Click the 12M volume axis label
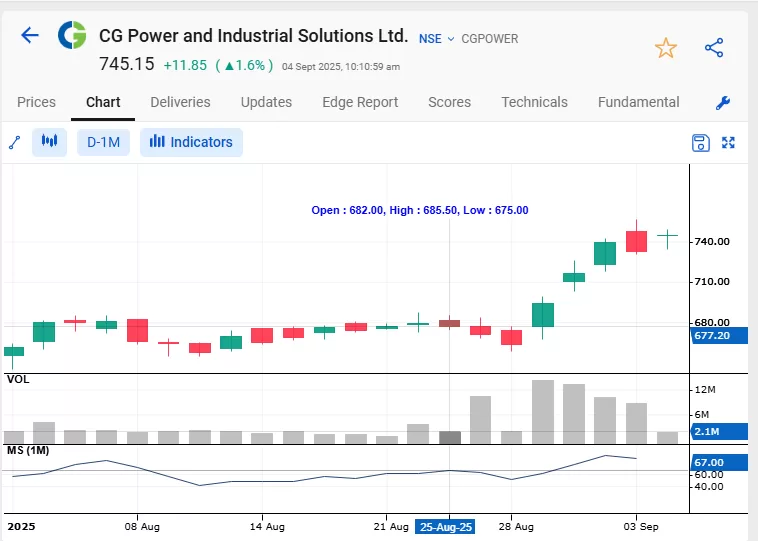Viewport: 758px width, 541px height. click(x=705, y=390)
